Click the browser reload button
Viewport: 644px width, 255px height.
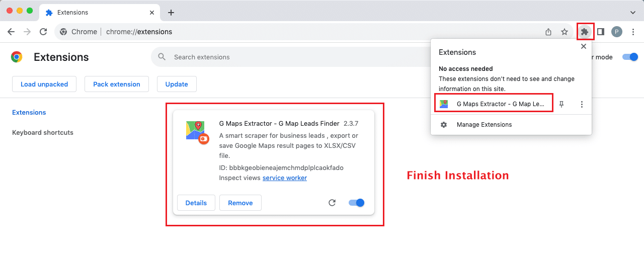click(43, 32)
